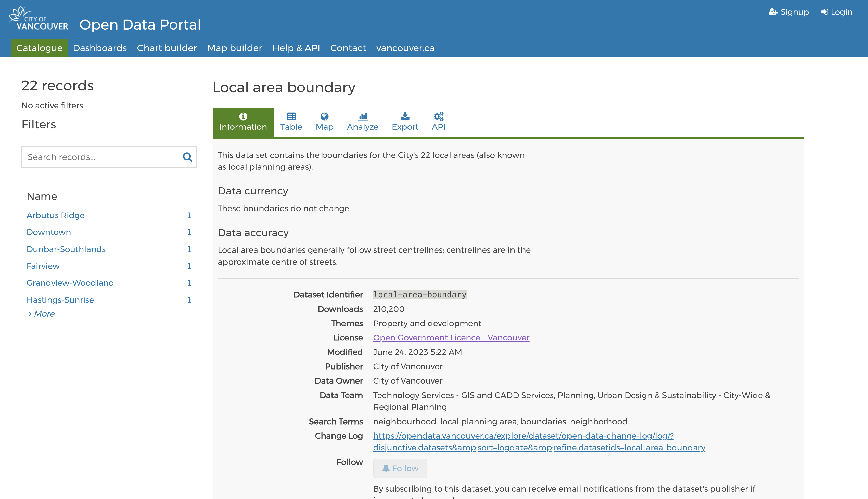Open the Catalogue menu item
Screen dimensions: 868x499
pos(40,48)
